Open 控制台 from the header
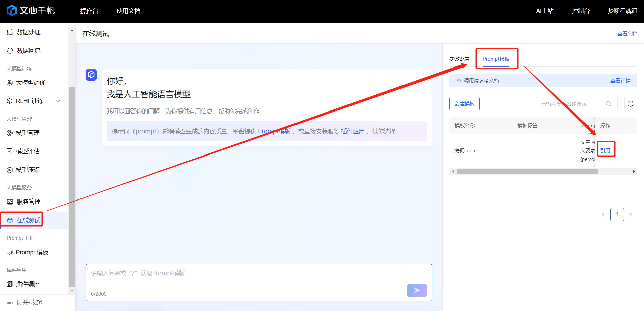 tap(581, 11)
